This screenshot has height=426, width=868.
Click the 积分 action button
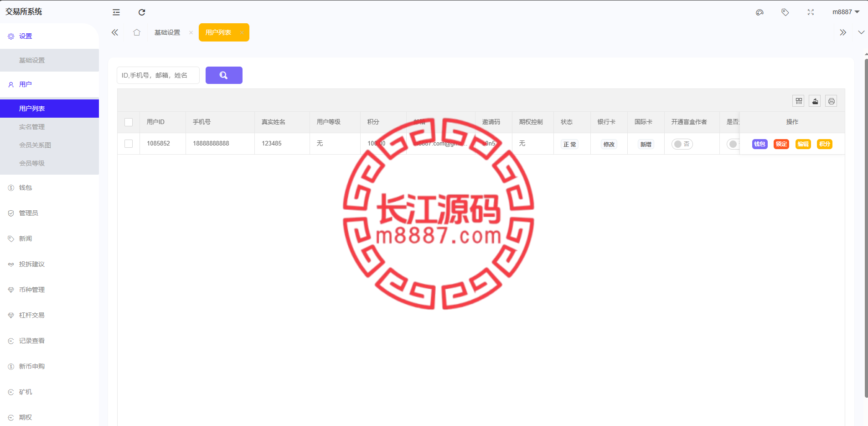pyautogui.click(x=825, y=144)
